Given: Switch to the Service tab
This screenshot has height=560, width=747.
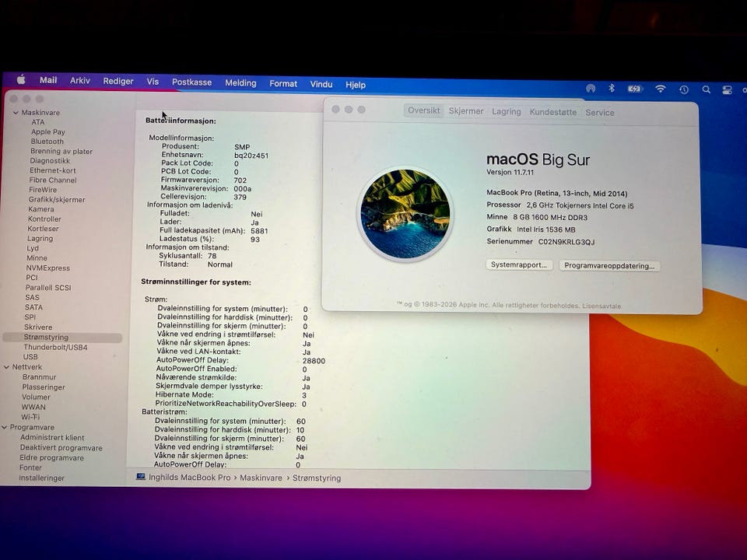Looking at the screenshot, I should pyautogui.click(x=599, y=112).
